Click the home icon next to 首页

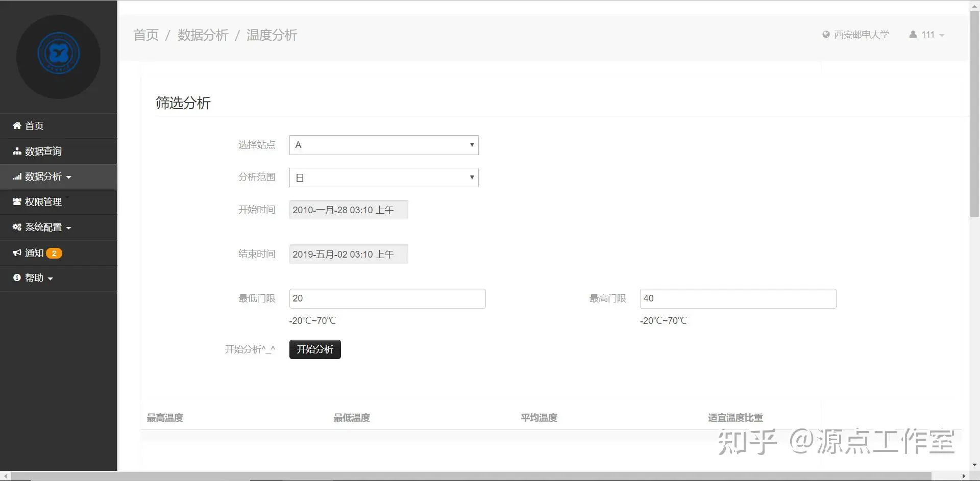(17, 125)
